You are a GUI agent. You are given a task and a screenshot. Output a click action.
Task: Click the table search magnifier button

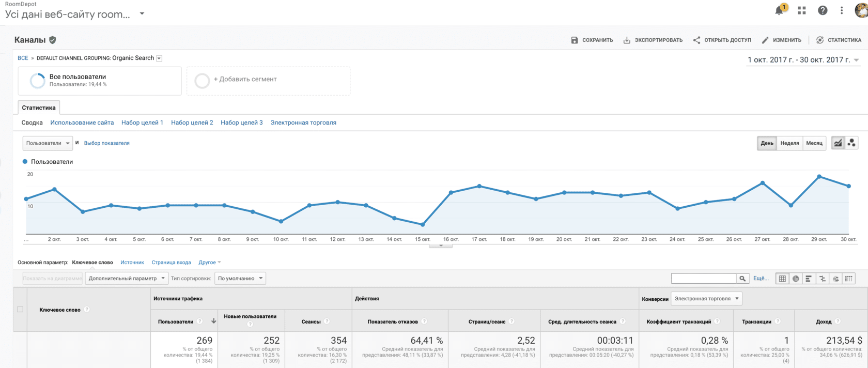click(x=742, y=279)
